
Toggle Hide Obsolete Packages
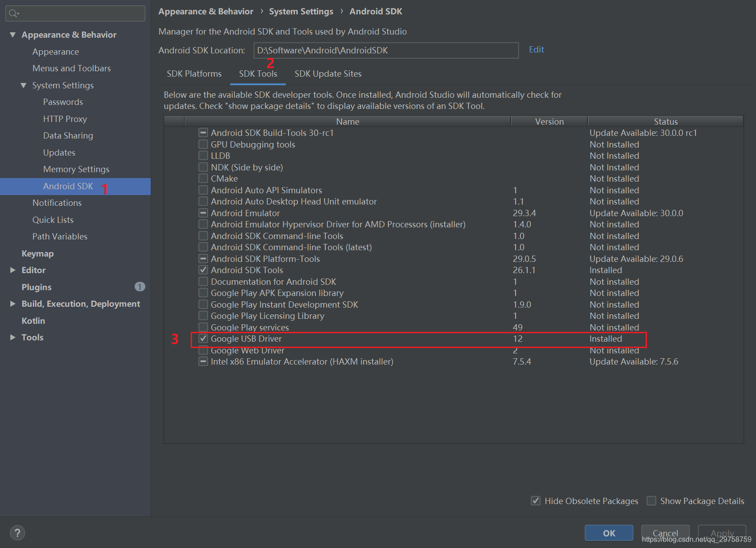click(x=536, y=501)
